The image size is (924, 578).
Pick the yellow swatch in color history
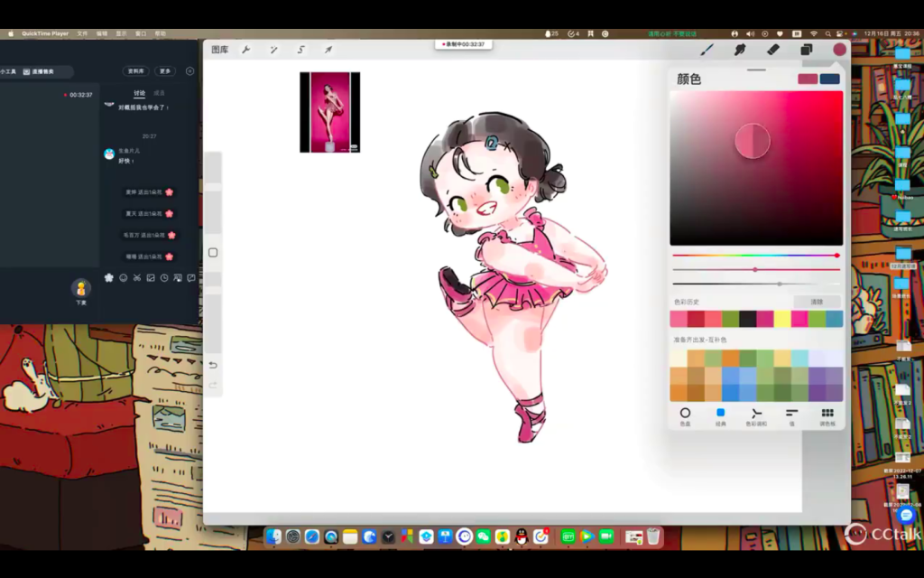click(x=782, y=319)
